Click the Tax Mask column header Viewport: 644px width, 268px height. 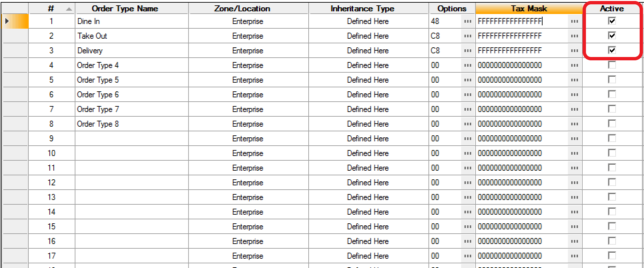pos(529,9)
